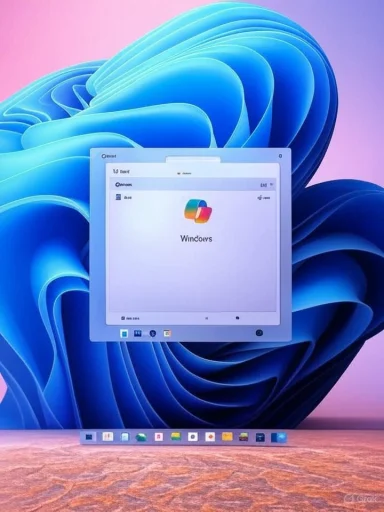Click the round dark blue icon in window's bottom bar
This screenshot has height=512, width=384.
click(153, 333)
